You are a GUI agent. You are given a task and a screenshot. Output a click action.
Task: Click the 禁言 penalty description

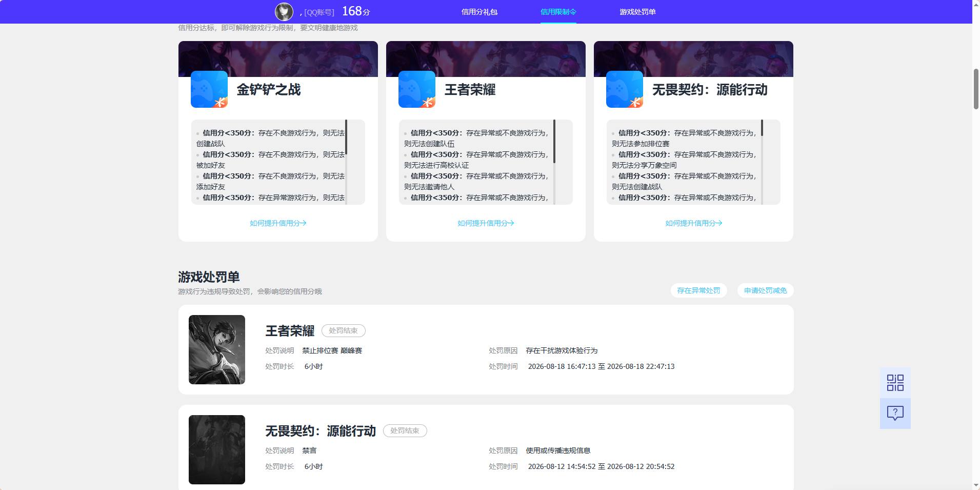coord(309,450)
